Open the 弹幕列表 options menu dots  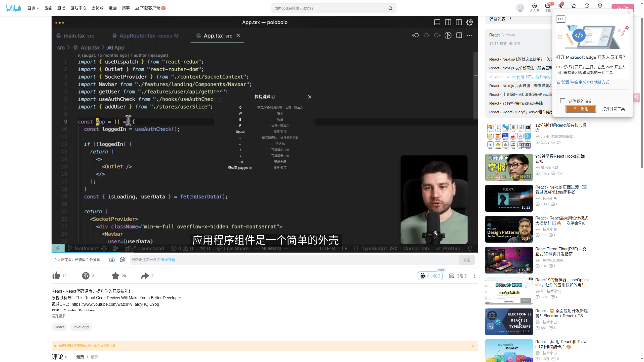[x=510, y=19]
